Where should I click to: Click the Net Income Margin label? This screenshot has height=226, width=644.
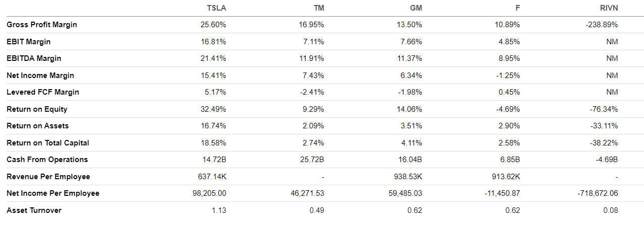tap(40, 76)
